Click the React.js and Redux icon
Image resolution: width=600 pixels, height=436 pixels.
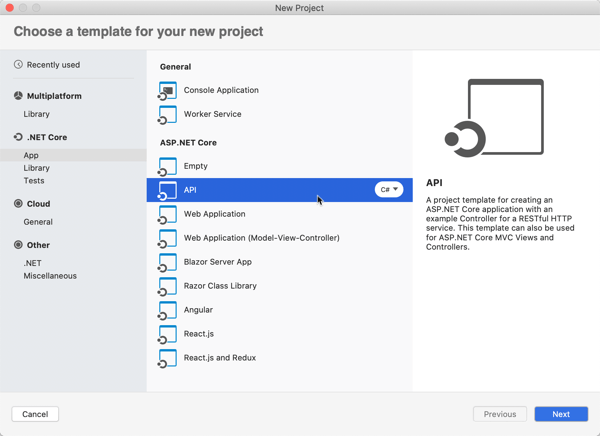pyautogui.click(x=168, y=358)
